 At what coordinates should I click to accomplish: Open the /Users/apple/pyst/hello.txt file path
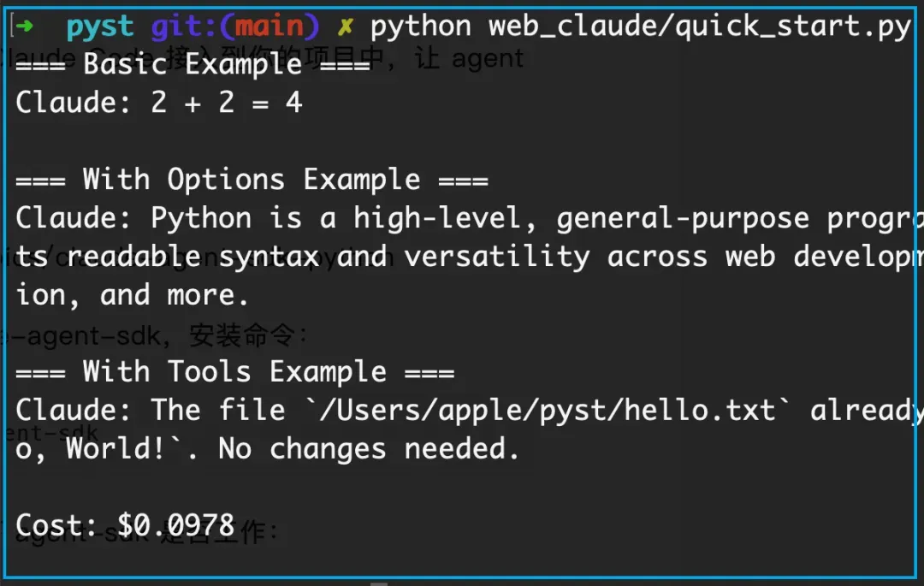(547, 411)
